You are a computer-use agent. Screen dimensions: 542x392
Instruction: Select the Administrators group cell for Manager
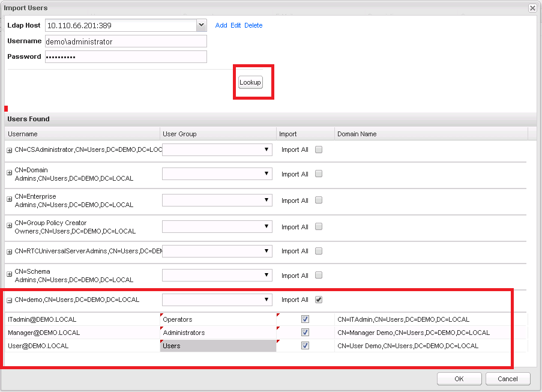pos(218,333)
